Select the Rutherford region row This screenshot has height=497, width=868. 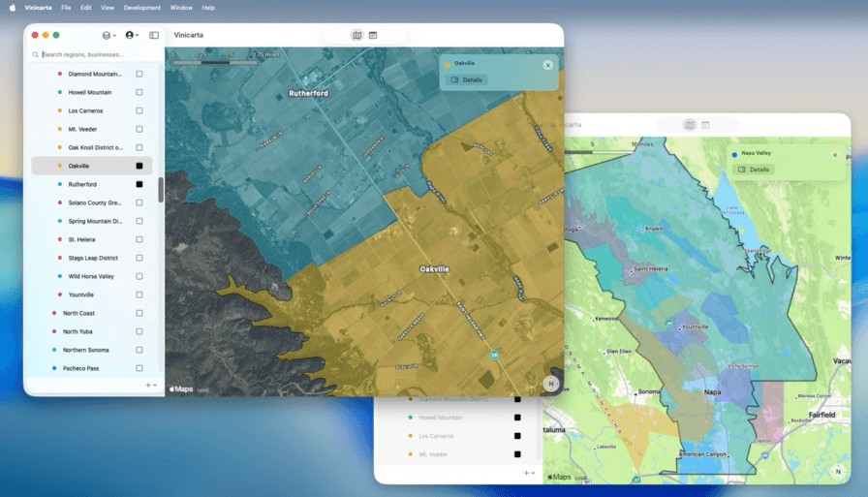92,184
